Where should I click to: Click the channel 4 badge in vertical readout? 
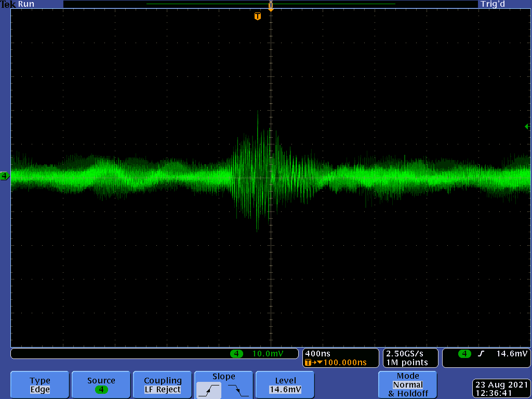236,354
